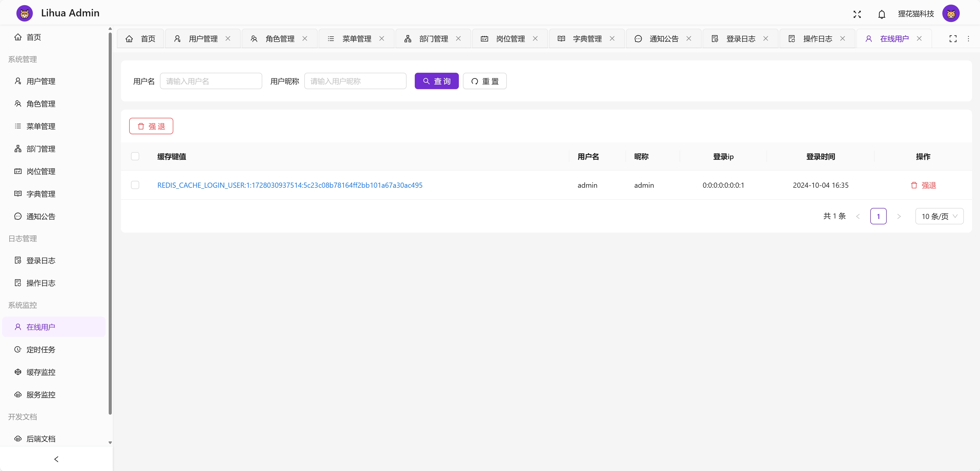This screenshot has height=471, width=980.
Task: Focus the 用户名 input field
Action: point(211,81)
